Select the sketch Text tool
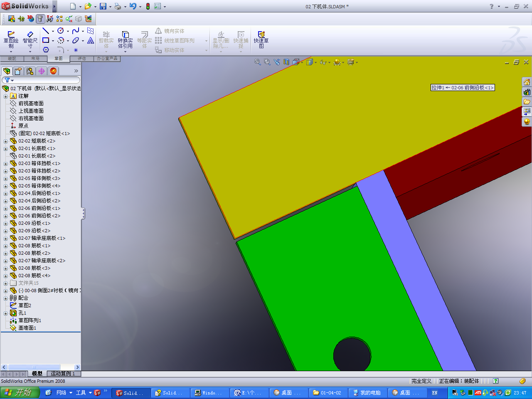 [91, 40]
